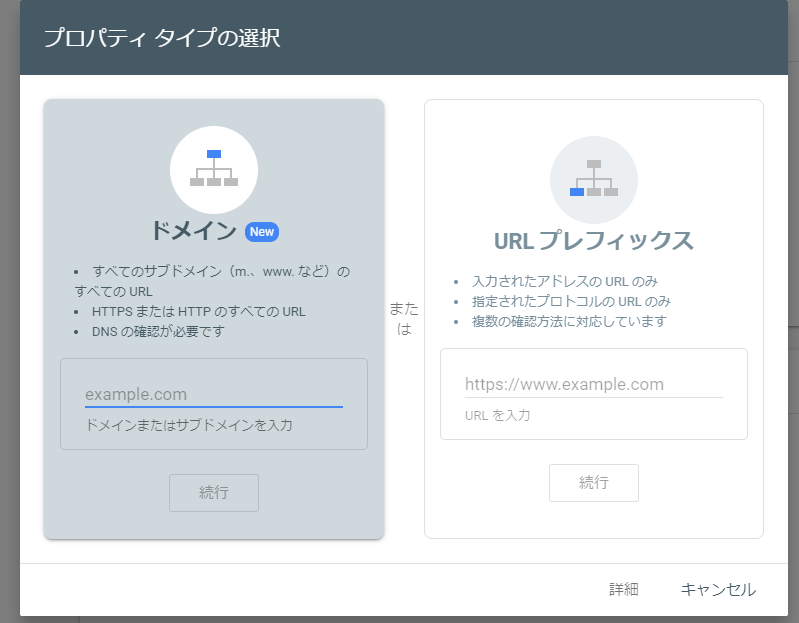
Task: Click the すべてのサブドメイン bullet text
Action: point(221,271)
